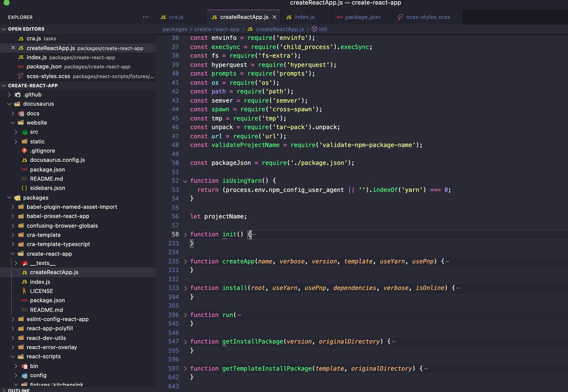The height and width of the screenshot is (392, 568).
Task: Click the init symbol cube icon in breadcrumb
Action: coord(314,29)
